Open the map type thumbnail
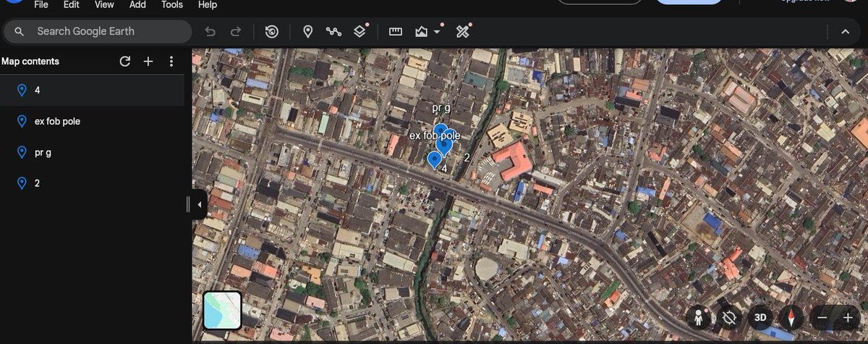The width and height of the screenshot is (868, 344). point(222,310)
